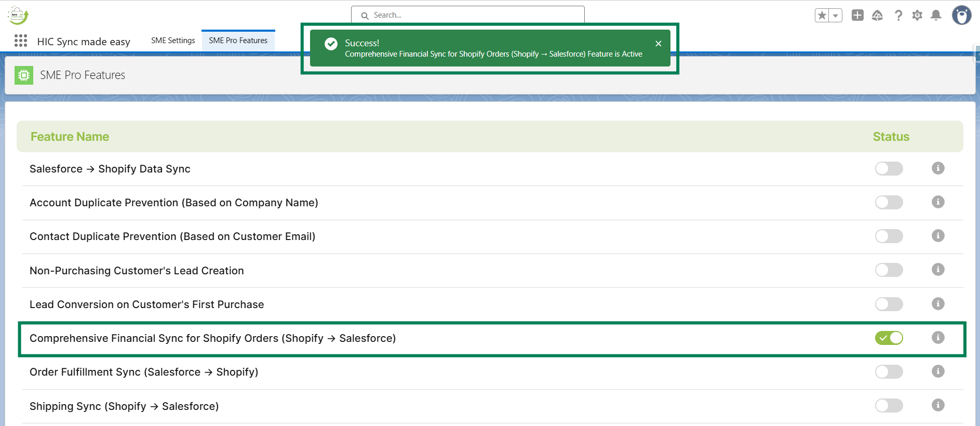Disable Comprehensive Financial Sync toggle
Viewport: 980px width, 426px height.
889,338
